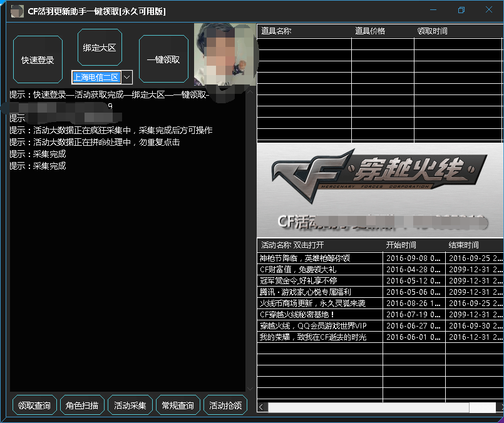Image resolution: width=504 pixels, height=423 pixels.
Task: Select activity 我的荣耀，致我在CF逝去的时光
Action: click(x=313, y=337)
